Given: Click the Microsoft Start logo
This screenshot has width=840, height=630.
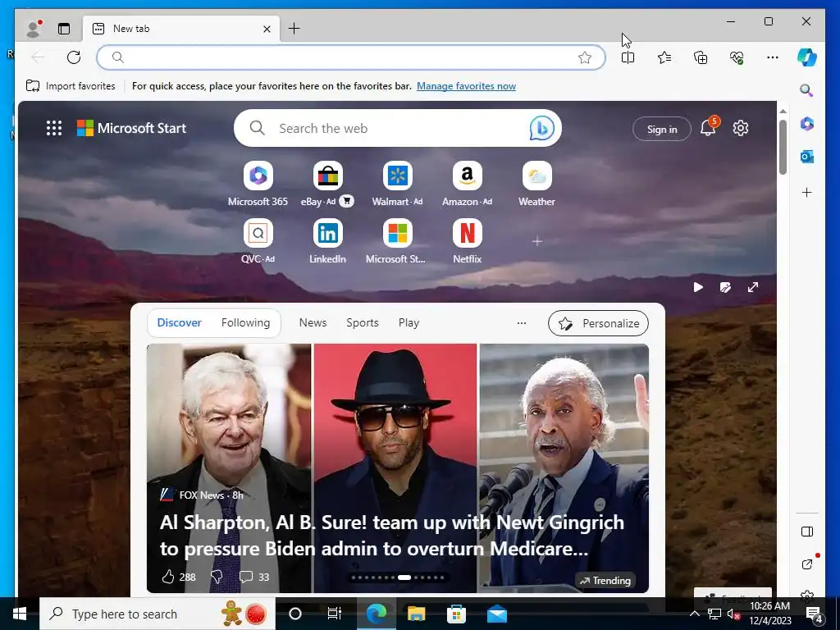Looking at the screenshot, I should click(x=132, y=128).
